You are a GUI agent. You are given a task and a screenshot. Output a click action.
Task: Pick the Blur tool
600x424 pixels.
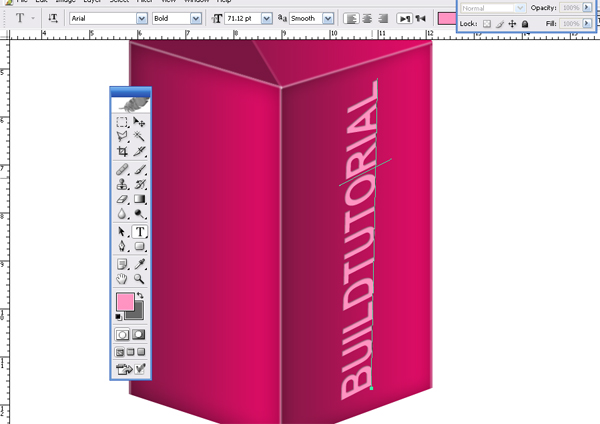(122, 214)
